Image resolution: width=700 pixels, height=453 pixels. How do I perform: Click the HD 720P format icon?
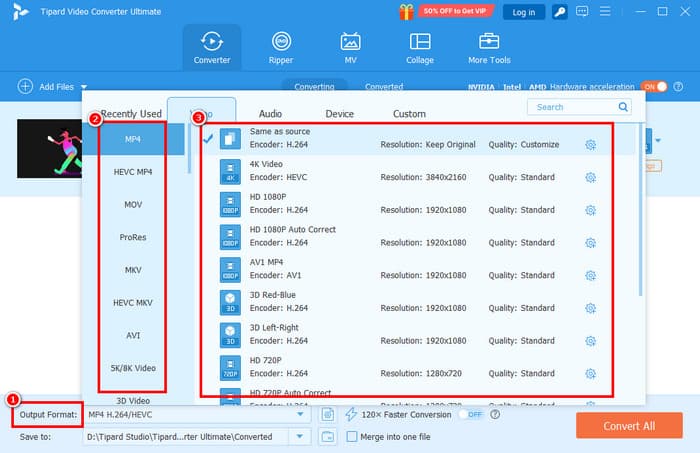[x=230, y=368]
